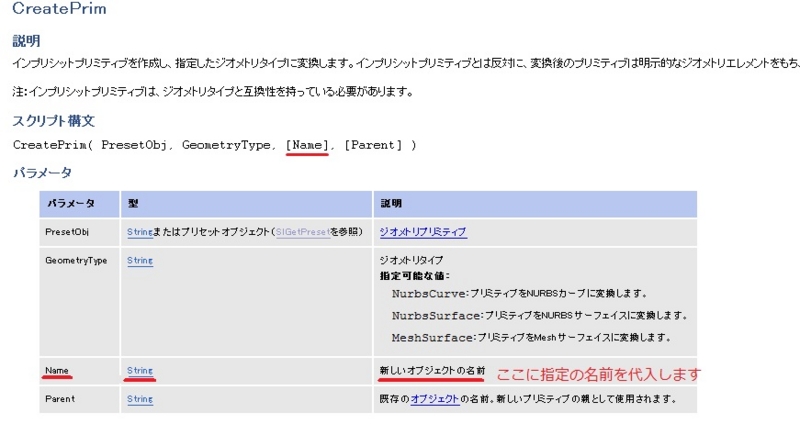The height and width of the screenshot is (424, 800).
Task: Open String link in GeometryType row
Action: (140, 261)
